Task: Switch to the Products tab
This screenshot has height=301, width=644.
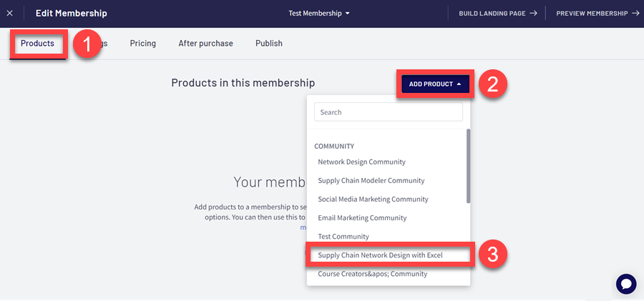Action: (x=37, y=44)
